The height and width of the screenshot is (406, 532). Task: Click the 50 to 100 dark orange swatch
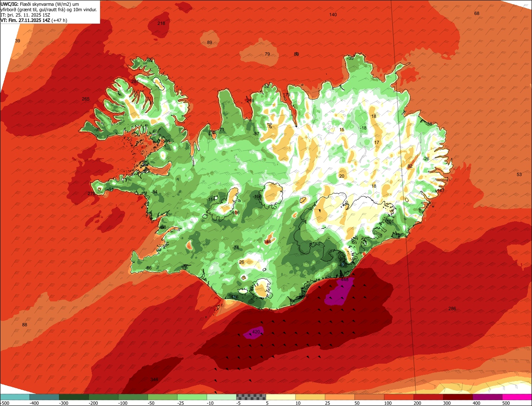pos(369,397)
